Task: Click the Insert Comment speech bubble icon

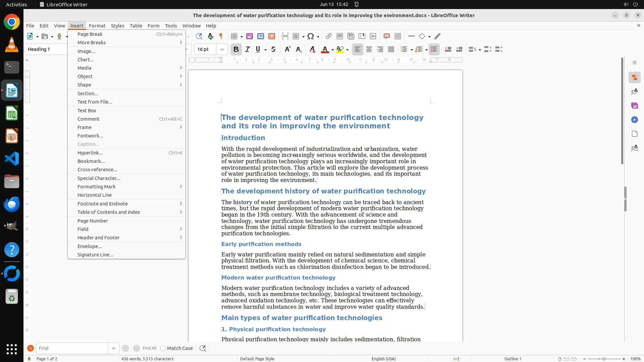Action: pos(386,36)
